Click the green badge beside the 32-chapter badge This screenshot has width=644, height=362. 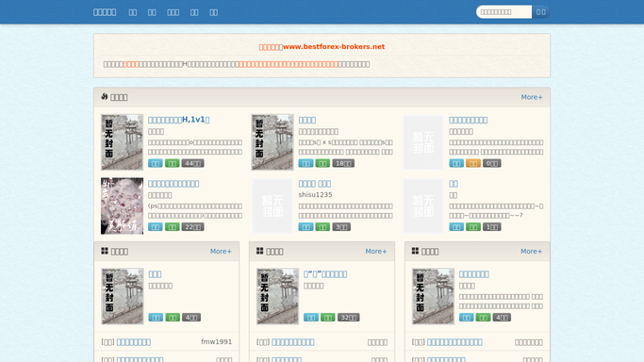[x=328, y=318]
